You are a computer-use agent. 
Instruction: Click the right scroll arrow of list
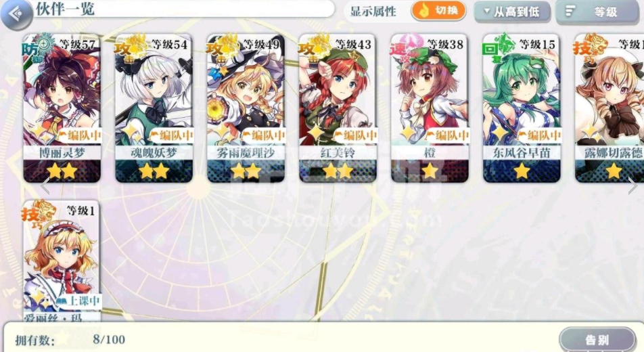[x=633, y=186]
